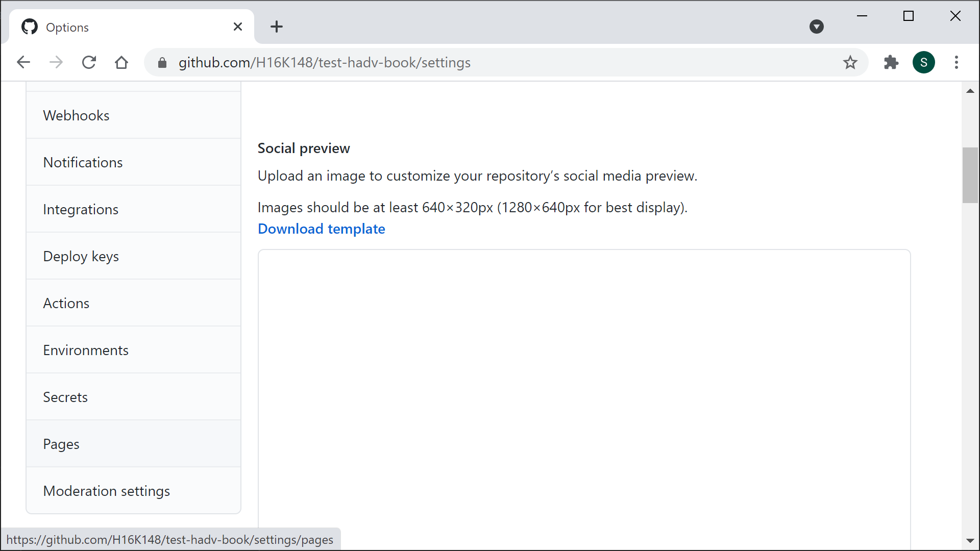Open Secrets settings
This screenshot has height=551, width=980.
point(133,397)
